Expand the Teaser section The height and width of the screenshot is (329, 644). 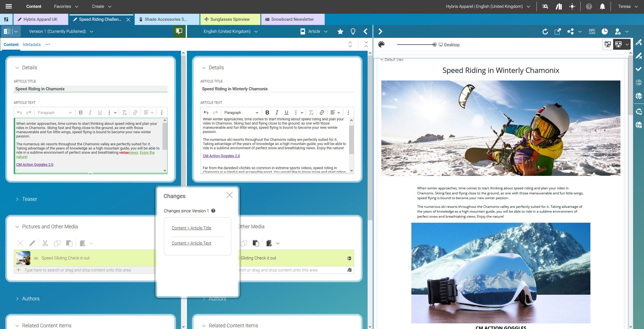click(29, 199)
